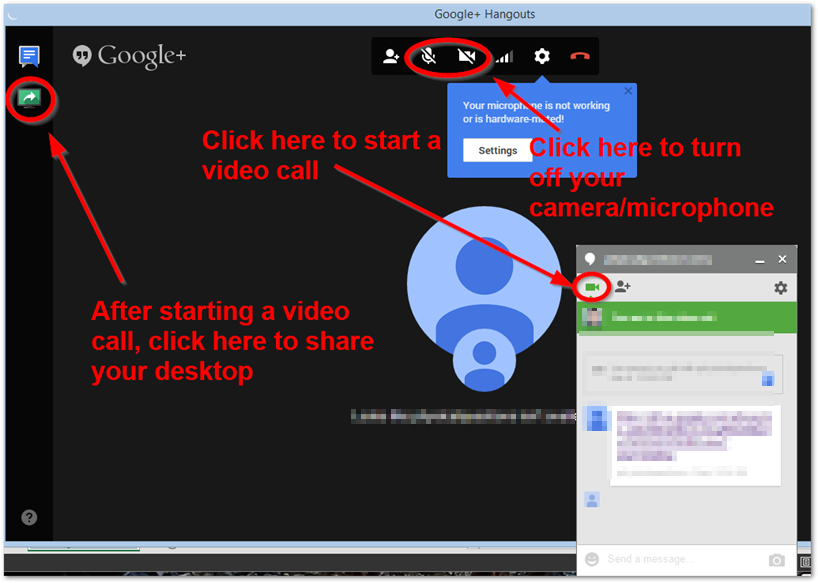Attach a photo using the camera icon

coord(777,560)
